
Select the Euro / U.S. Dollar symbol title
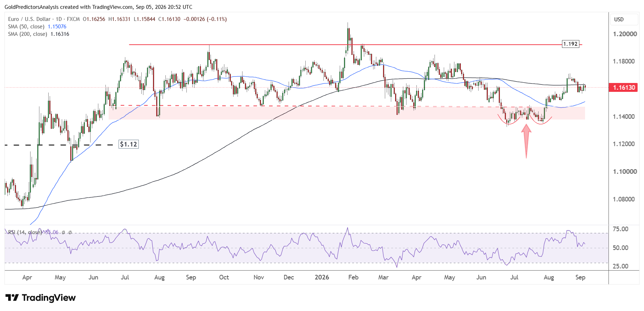[29, 19]
